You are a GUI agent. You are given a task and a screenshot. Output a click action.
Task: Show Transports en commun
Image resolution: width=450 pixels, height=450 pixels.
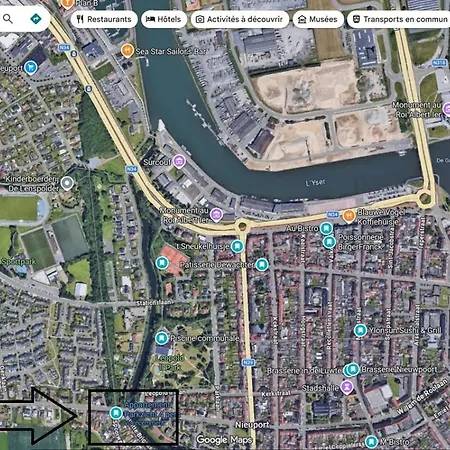(x=400, y=19)
